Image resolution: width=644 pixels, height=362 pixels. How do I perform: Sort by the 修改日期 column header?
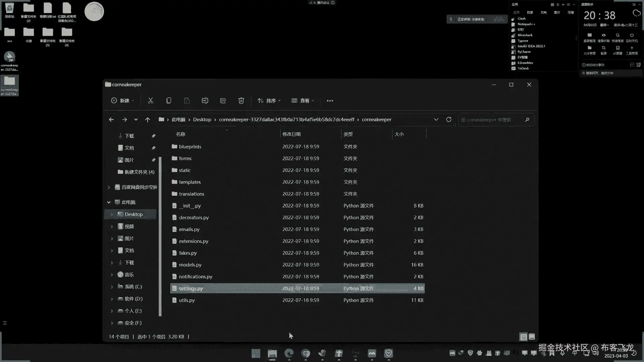click(291, 134)
